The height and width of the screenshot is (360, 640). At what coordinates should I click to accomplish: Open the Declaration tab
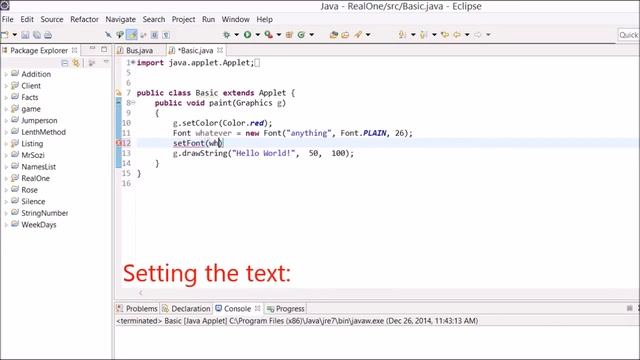coord(186,309)
